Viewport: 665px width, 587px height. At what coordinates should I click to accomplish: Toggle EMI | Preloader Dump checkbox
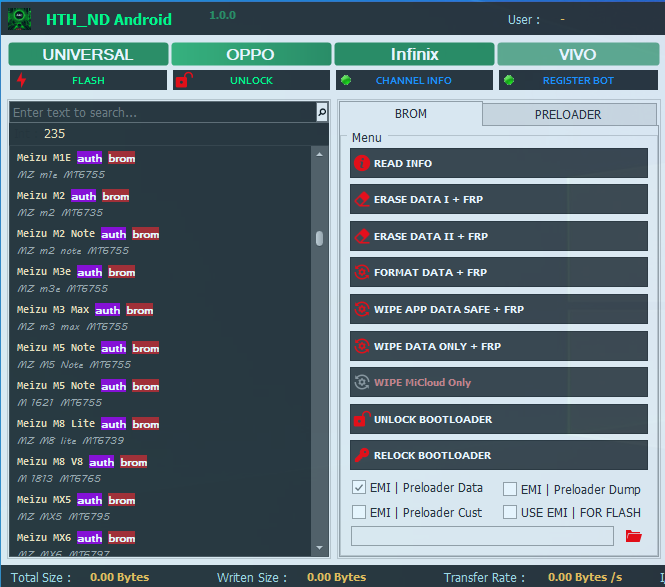click(x=510, y=489)
